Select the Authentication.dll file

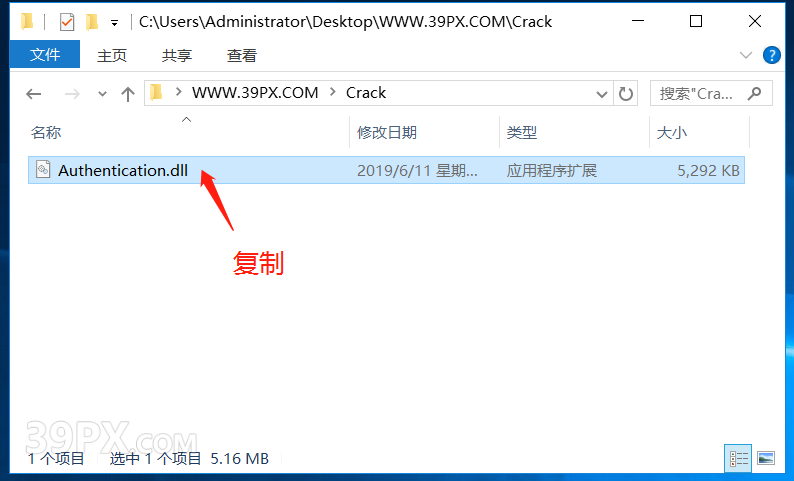(386, 170)
